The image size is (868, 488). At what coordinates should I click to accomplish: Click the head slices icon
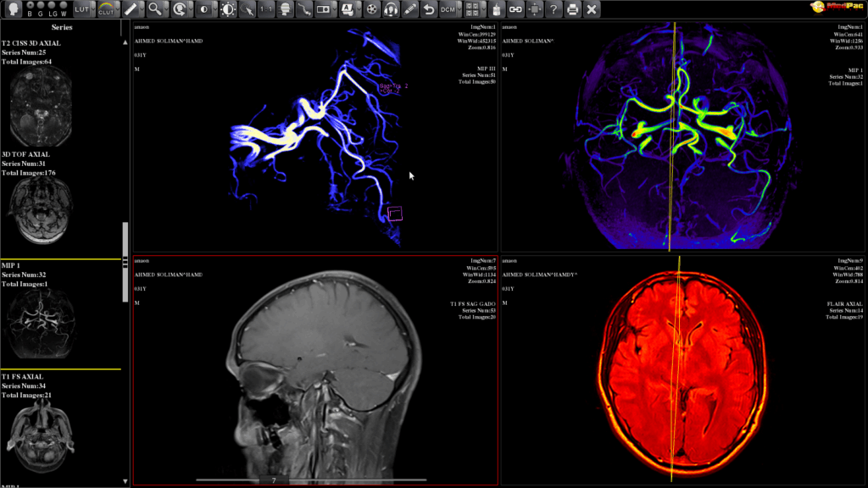(285, 9)
